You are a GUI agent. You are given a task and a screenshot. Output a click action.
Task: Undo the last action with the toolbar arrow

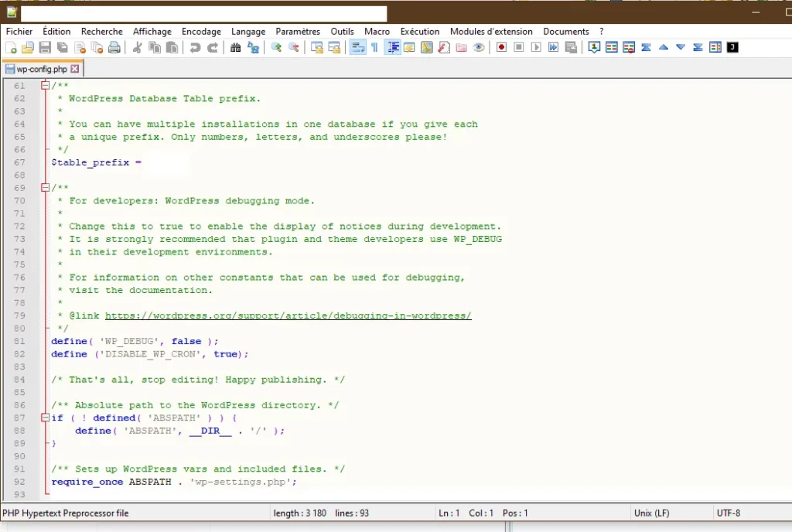pos(195,47)
